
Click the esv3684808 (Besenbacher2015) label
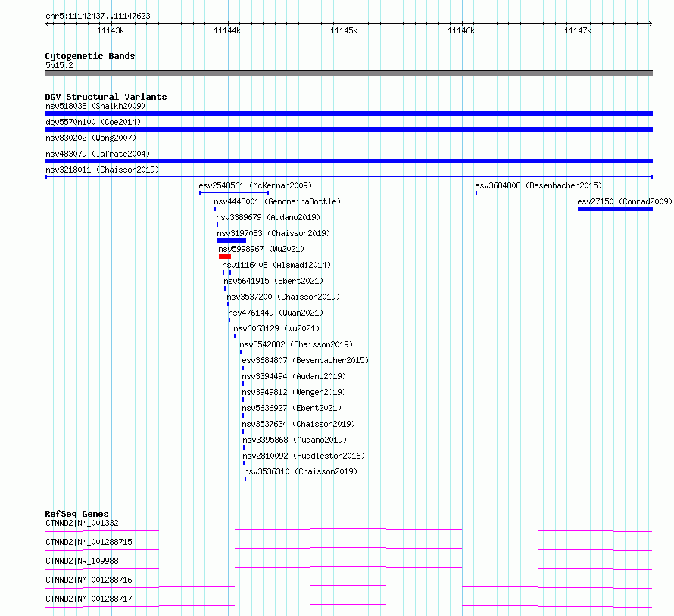[538, 185]
